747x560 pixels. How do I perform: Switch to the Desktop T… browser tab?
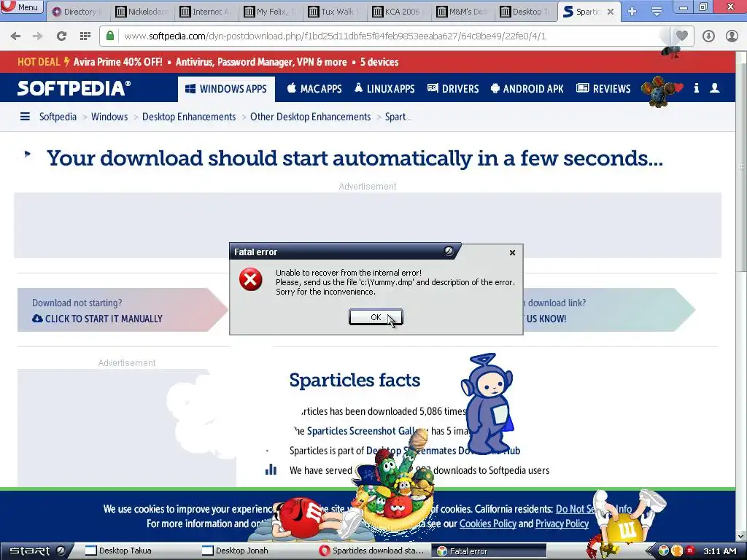point(527,12)
